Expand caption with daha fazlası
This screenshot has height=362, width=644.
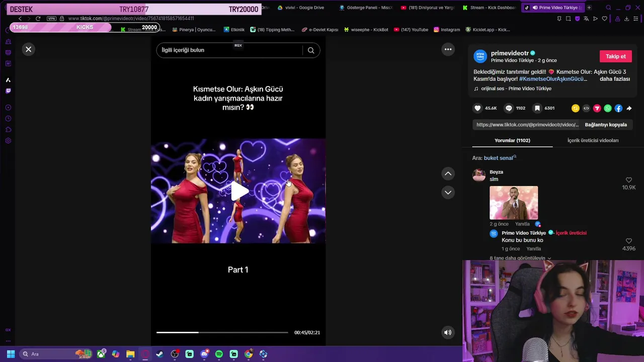point(615,79)
